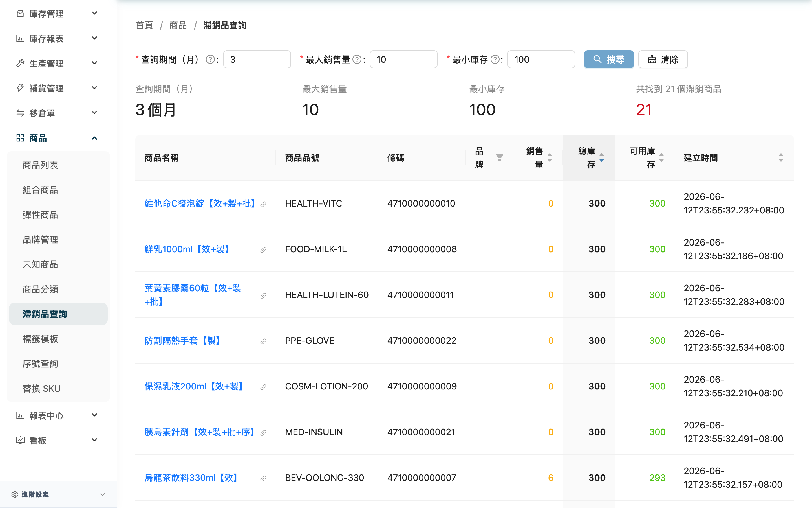
Task: Copy link icon for 葉黃素膠囊60粒
Action: coord(263,296)
